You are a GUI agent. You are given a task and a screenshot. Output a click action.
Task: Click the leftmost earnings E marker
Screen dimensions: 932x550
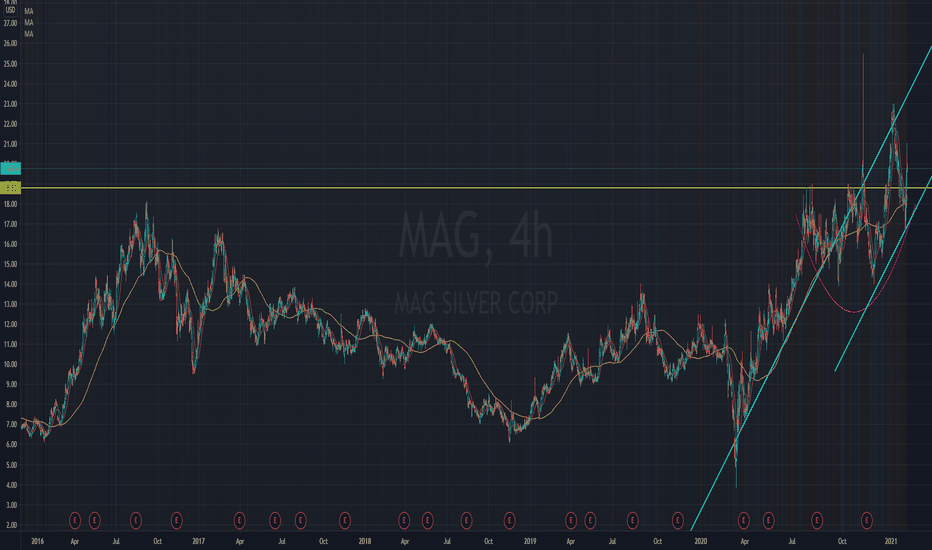[x=75, y=521]
